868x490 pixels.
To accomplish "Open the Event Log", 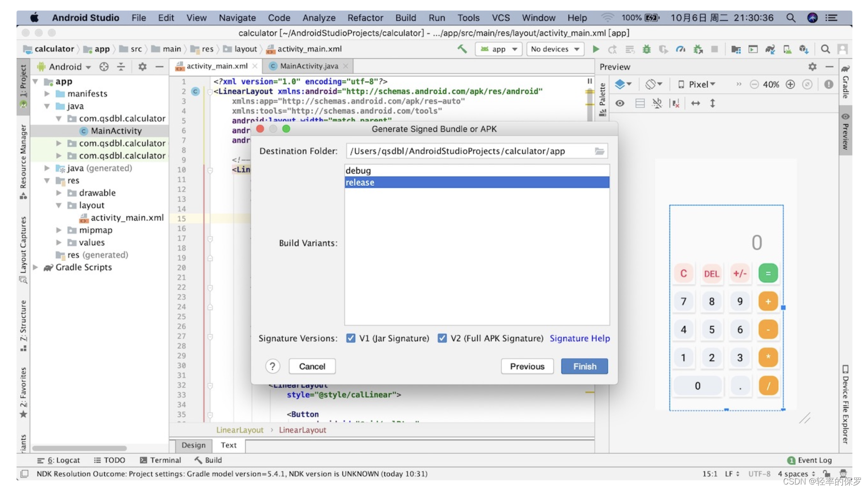I will coord(809,460).
